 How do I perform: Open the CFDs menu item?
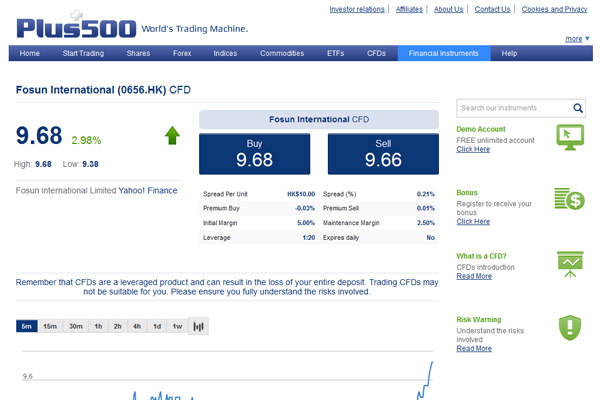[x=376, y=53]
